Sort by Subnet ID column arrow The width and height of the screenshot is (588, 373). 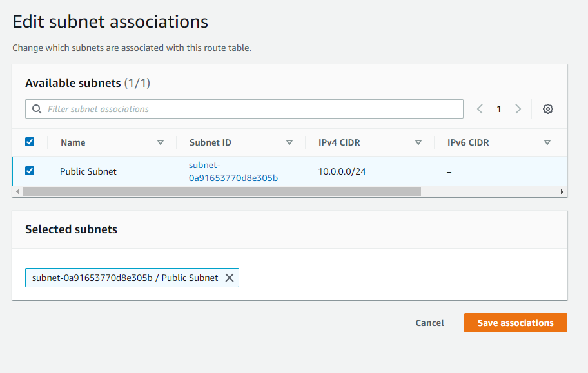coord(289,142)
